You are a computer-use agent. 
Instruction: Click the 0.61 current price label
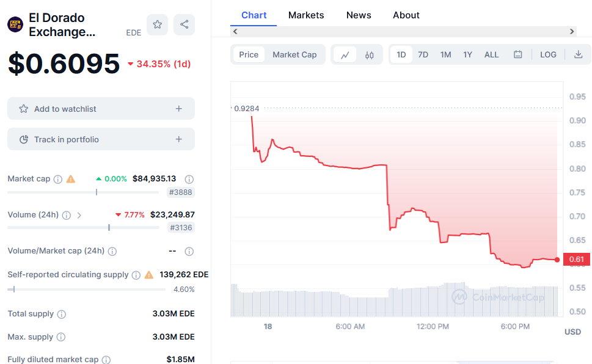[x=577, y=260]
